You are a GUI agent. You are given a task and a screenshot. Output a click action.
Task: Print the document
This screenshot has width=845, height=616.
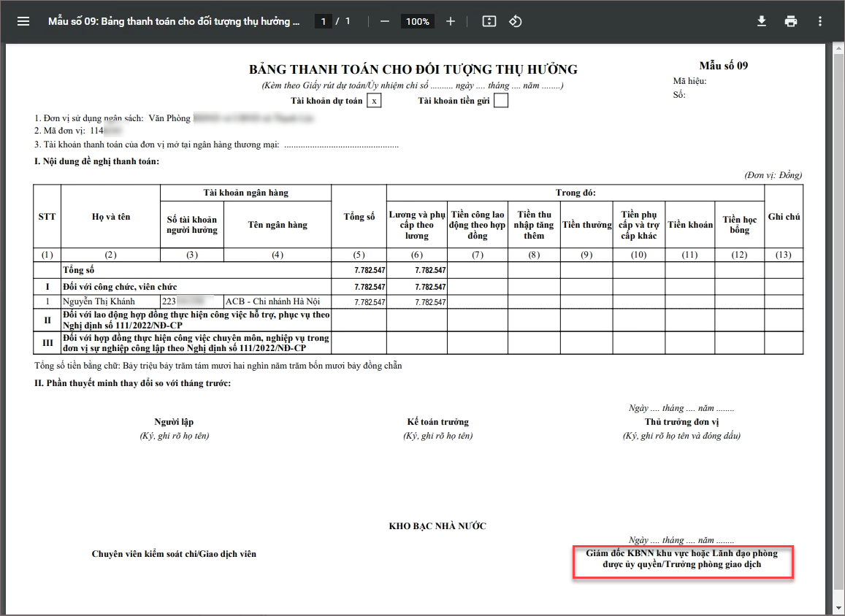pos(791,21)
